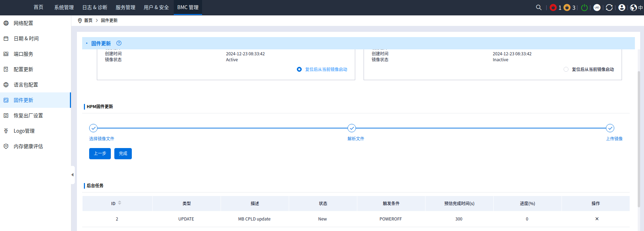Select boot from Inactive image radio
644x231 pixels.
click(x=566, y=69)
